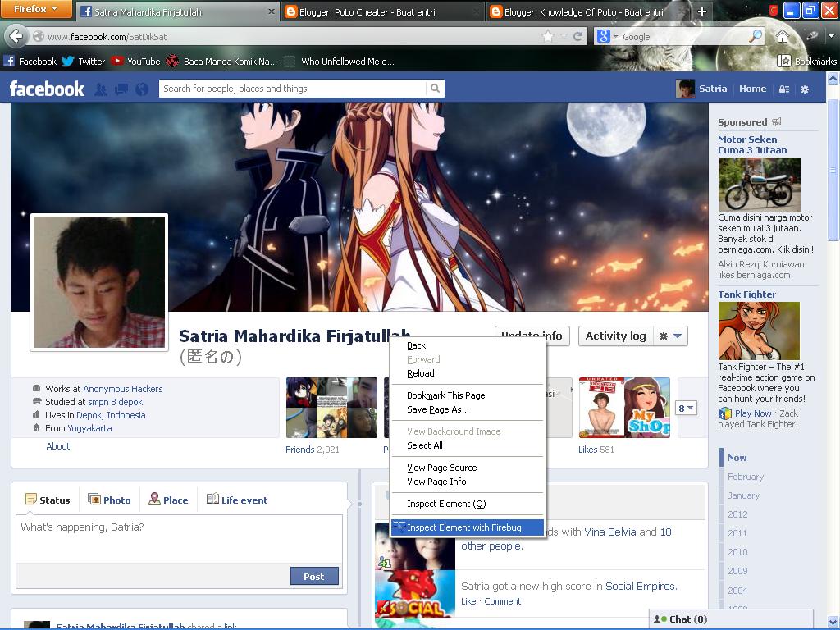Image resolution: width=840 pixels, height=630 pixels.
Task: Click the Sponsored megaphone icon
Action: [x=776, y=122]
